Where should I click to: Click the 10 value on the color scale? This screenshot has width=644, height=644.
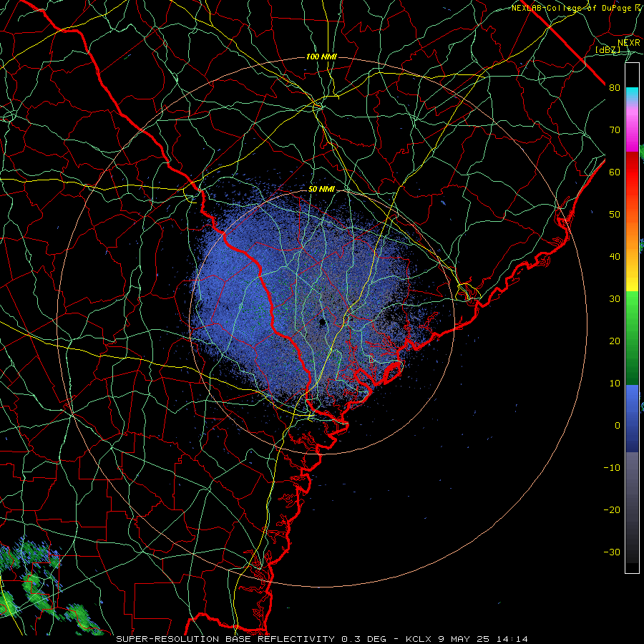coord(615,384)
